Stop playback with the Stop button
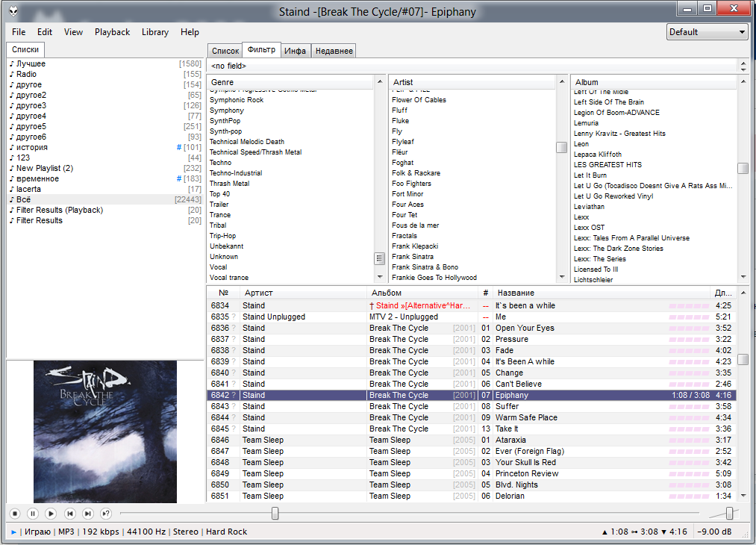The height and width of the screenshot is (545, 756). click(14, 513)
